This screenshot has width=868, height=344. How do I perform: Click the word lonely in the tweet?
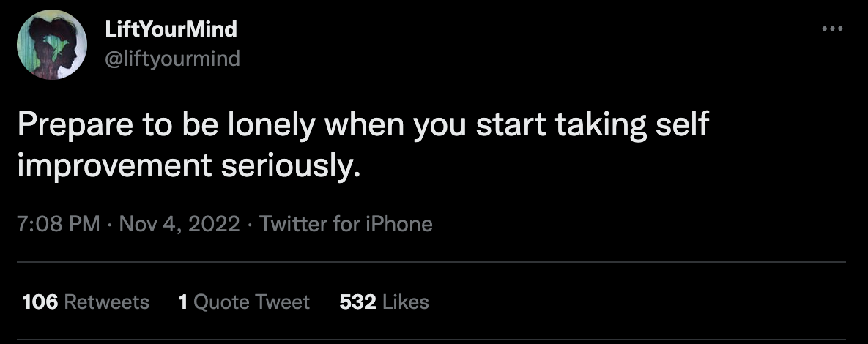tap(273, 126)
